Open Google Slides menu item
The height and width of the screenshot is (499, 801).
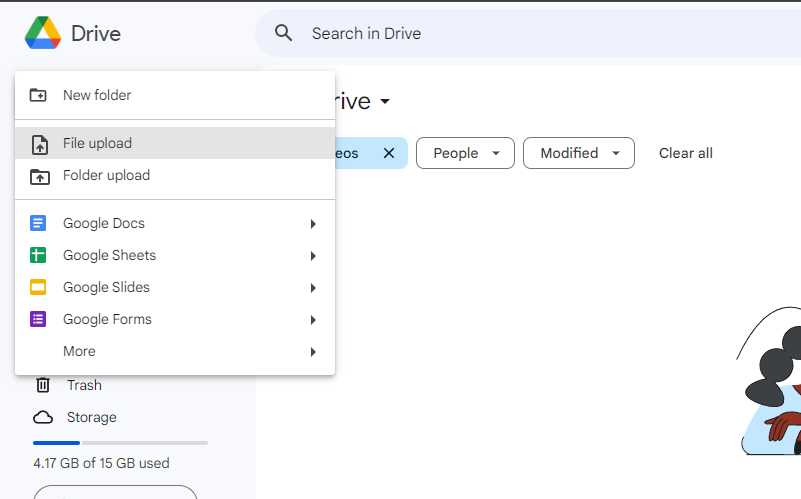click(175, 287)
